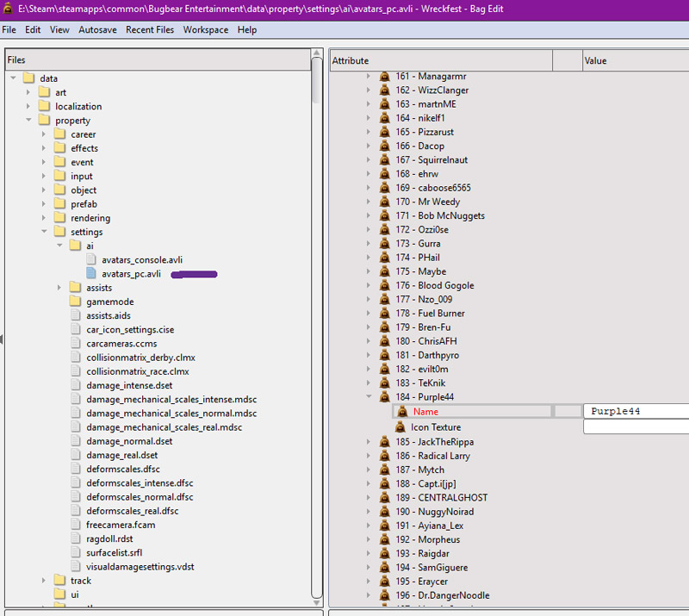Viewport: 689px width, 616px height.
Task: Click the property folder icon
Action: (45, 120)
